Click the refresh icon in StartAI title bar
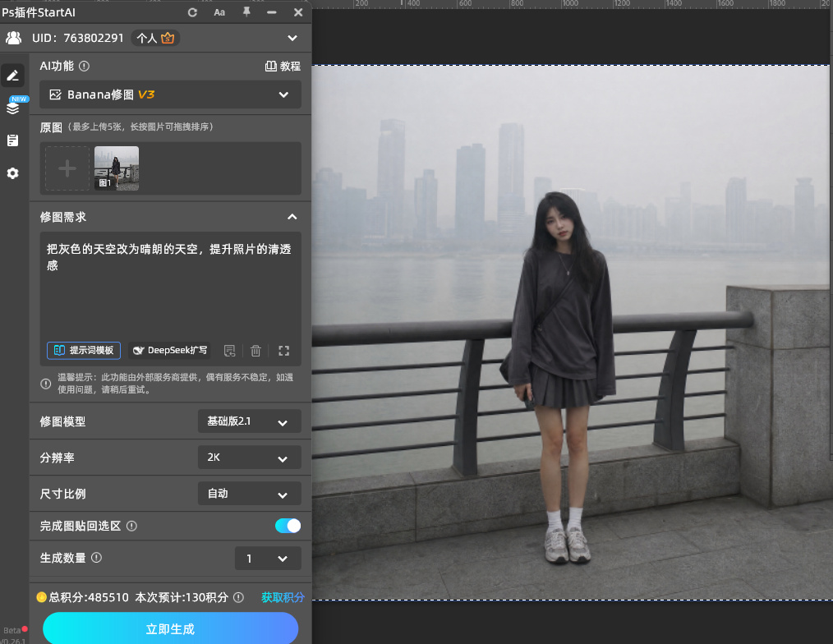This screenshot has width=833, height=644. point(192,12)
